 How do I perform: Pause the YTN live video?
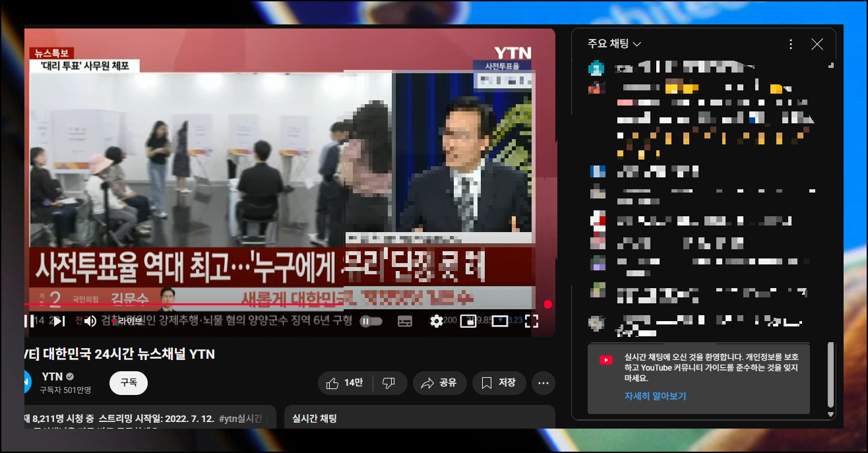29,321
